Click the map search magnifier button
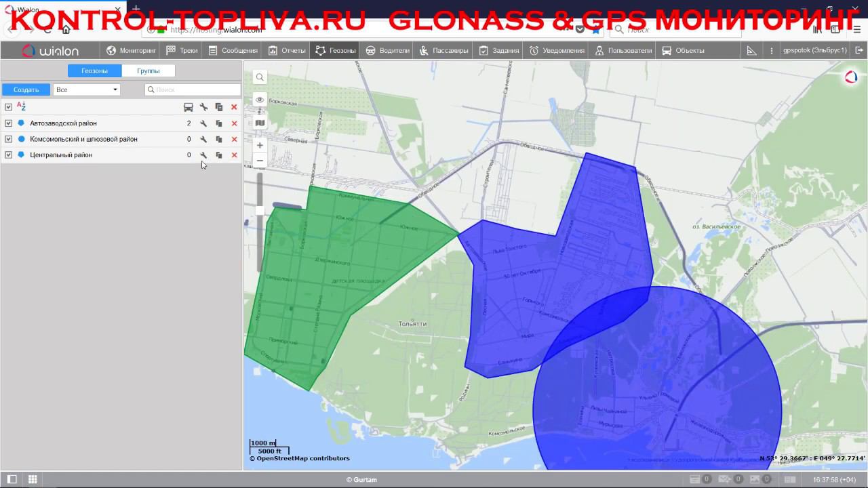The image size is (868, 488). coord(260,77)
